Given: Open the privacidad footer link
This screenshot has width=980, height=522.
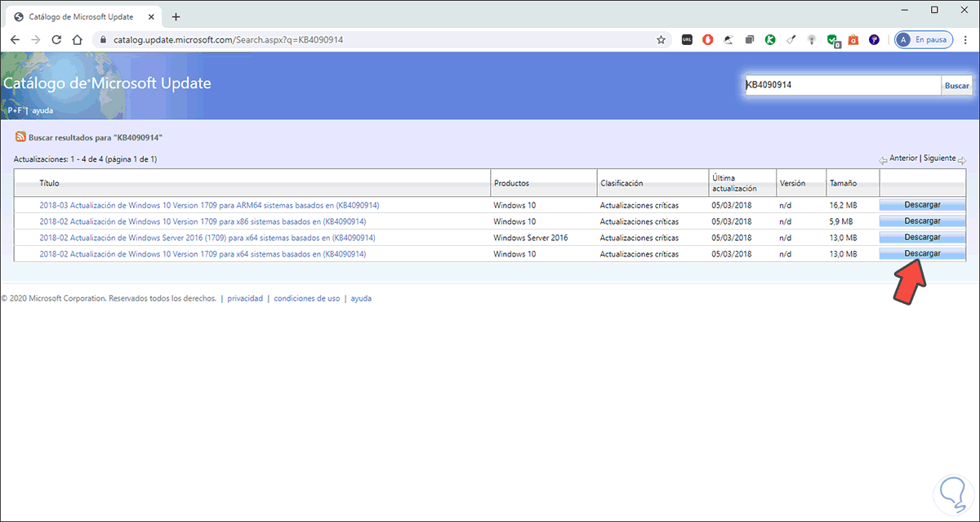Looking at the screenshot, I should coord(245,299).
